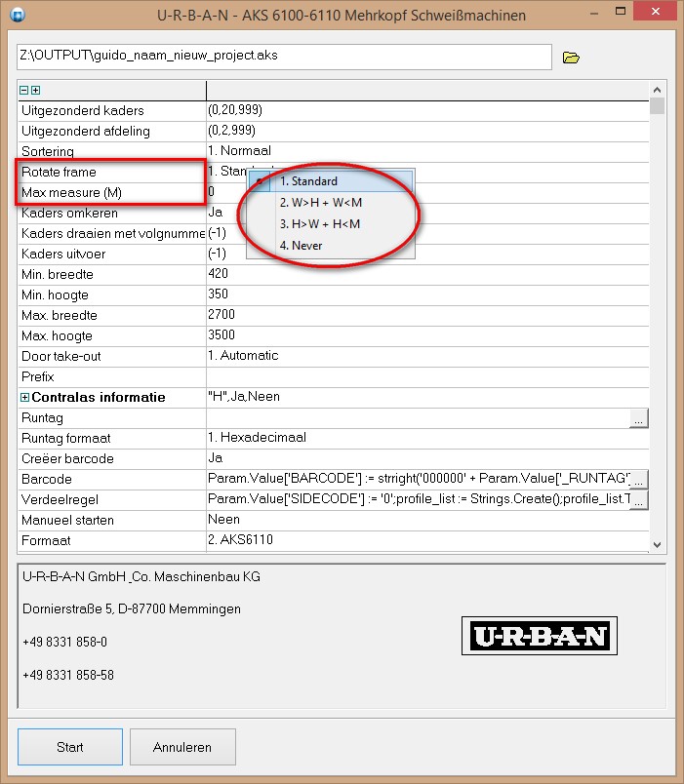684x784 pixels.
Task: Select the Creëer barcode value 'Ja'
Action: [216, 458]
